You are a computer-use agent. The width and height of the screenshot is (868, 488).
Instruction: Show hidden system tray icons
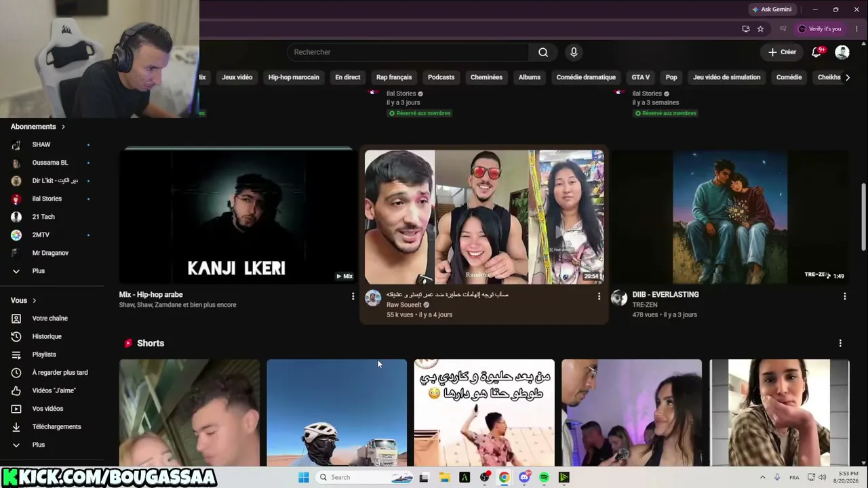click(x=762, y=477)
